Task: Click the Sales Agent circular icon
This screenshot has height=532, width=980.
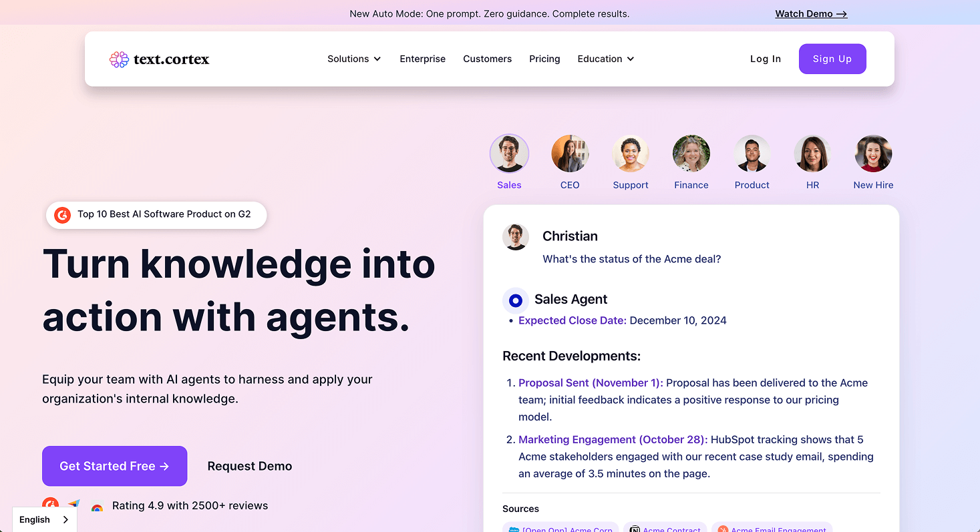Action: click(x=515, y=300)
